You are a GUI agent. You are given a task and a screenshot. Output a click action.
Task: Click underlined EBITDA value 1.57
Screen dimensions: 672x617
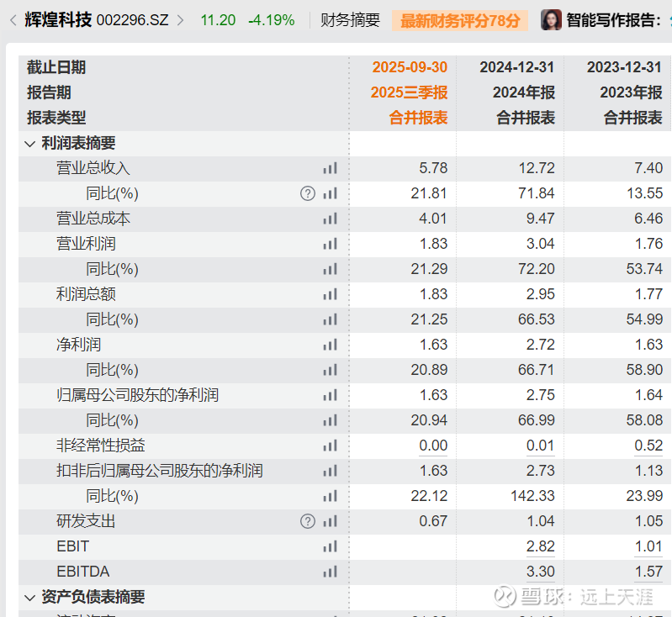[x=648, y=572]
